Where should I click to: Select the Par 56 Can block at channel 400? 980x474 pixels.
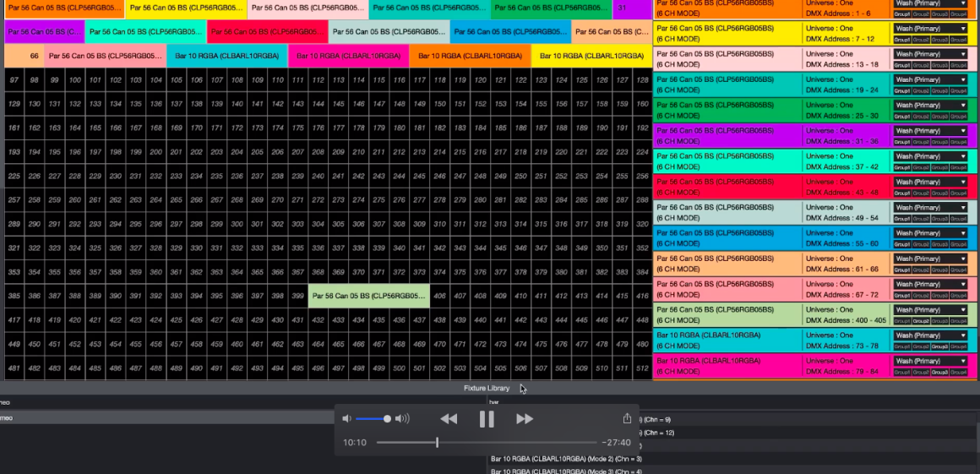[369, 297]
